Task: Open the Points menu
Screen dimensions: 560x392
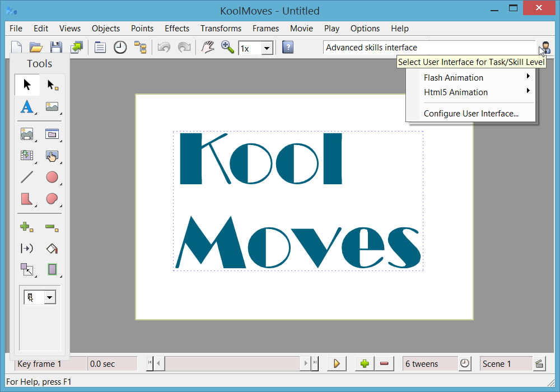Action: click(x=142, y=29)
